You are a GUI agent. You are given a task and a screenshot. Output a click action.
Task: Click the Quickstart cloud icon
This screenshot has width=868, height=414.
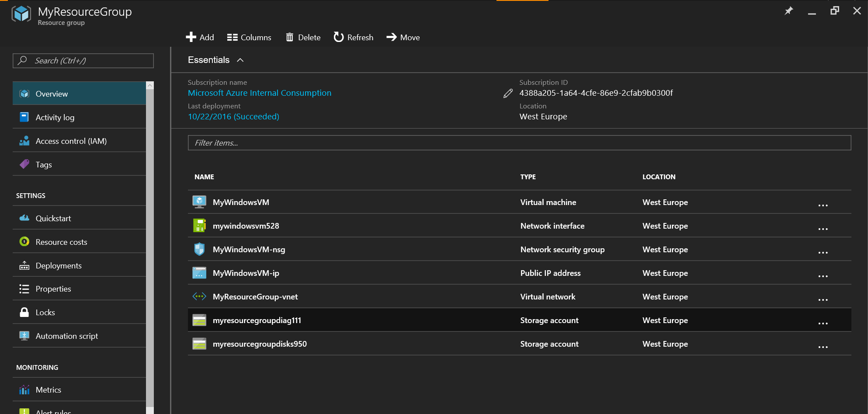(24, 218)
